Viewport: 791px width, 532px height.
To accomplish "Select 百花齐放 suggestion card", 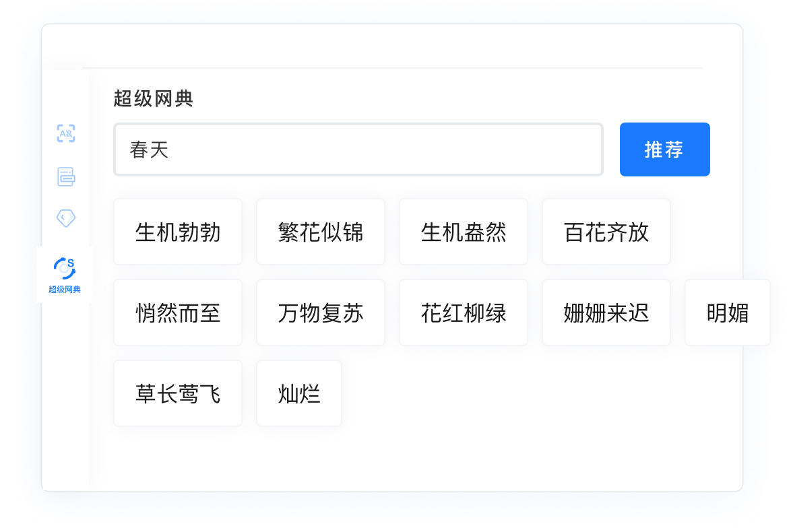I will (x=606, y=231).
